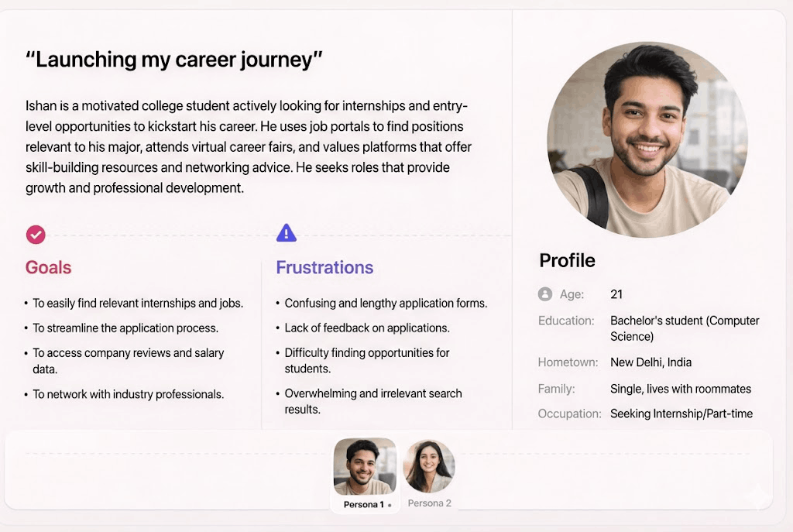Switch to the Persona 2 tab label
This screenshot has height=532, width=793.
click(x=429, y=503)
